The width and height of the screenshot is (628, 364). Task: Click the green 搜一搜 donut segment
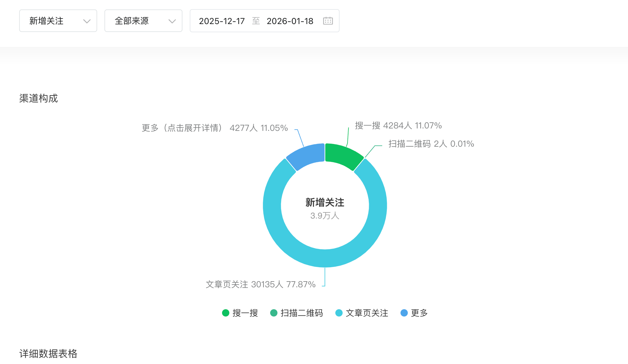coord(343,155)
